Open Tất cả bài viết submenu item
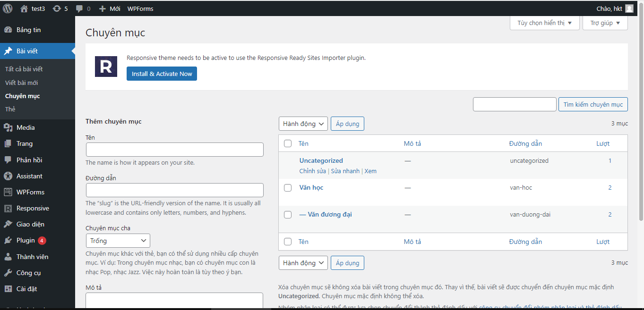This screenshot has width=644, height=310. (x=24, y=69)
